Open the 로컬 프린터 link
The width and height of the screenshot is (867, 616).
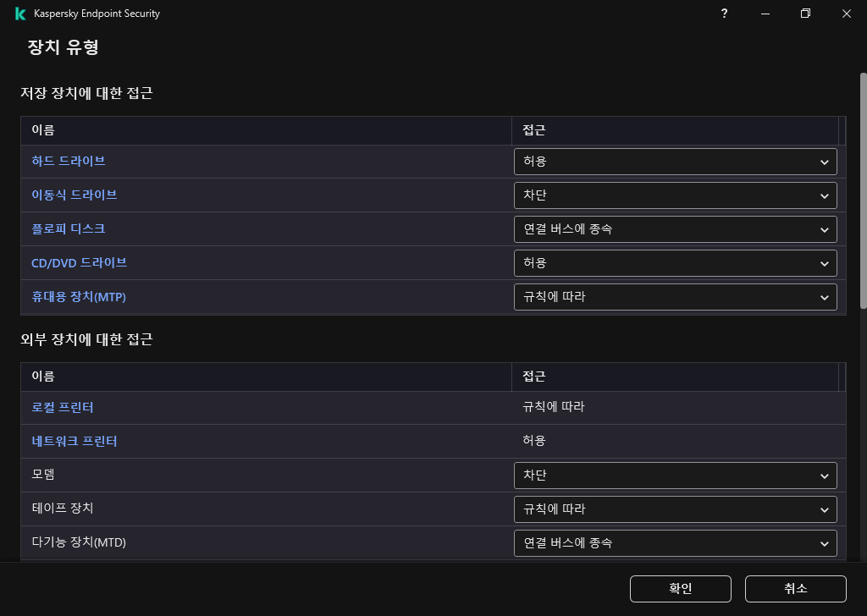point(63,407)
